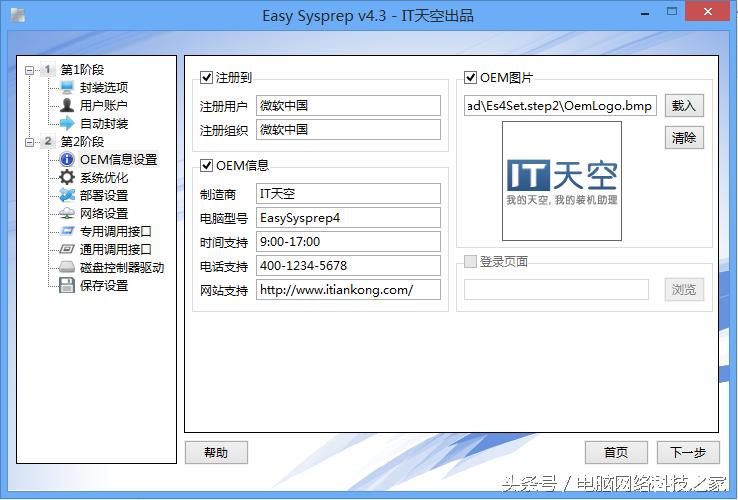This screenshot has height=500, width=738.
Task: Click the icon beside 部署设置
Action: pos(67,195)
